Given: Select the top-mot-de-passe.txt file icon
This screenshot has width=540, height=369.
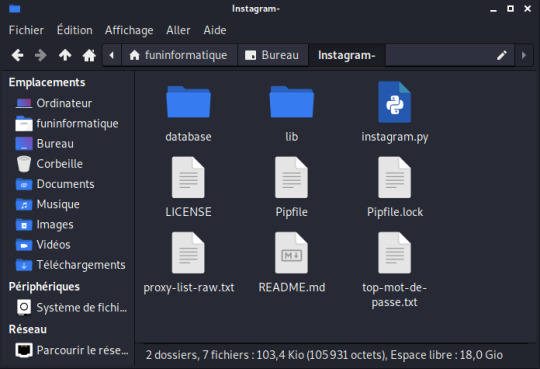Looking at the screenshot, I should (394, 253).
